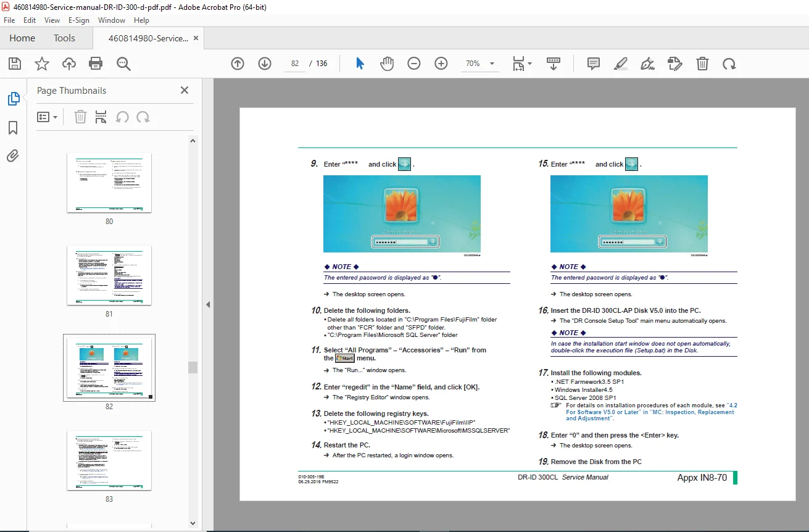The height and width of the screenshot is (532, 809).
Task: Select page 83 thumbnail
Action: coord(109,460)
